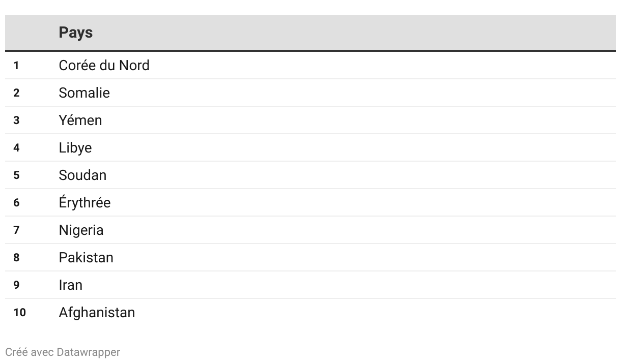Select the Somalie row
Image resolution: width=621 pixels, height=364 pixels.
[310, 93]
